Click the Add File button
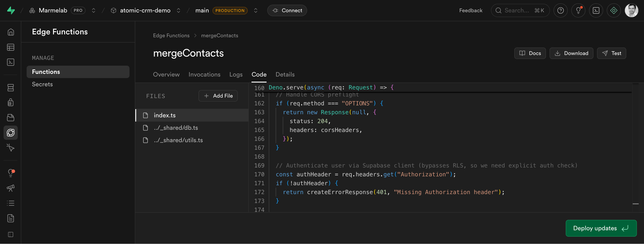 click(218, 96)
